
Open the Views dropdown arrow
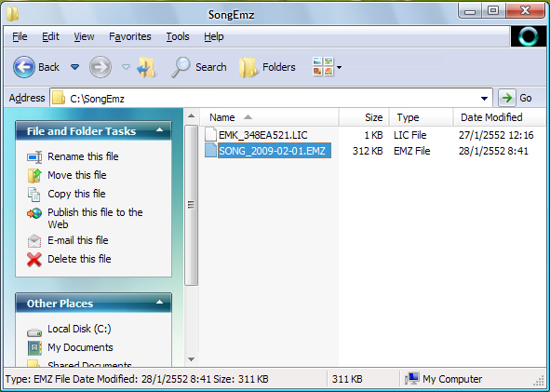339,67
